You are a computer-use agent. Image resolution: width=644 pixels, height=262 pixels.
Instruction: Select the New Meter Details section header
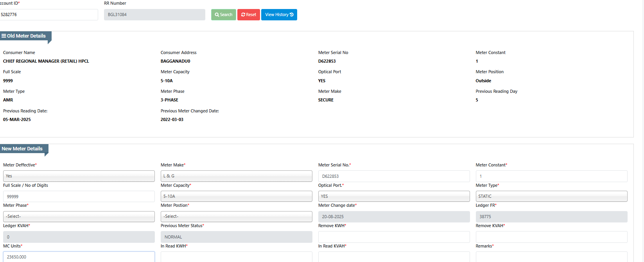pyautogui.click(x=22, y=149)
